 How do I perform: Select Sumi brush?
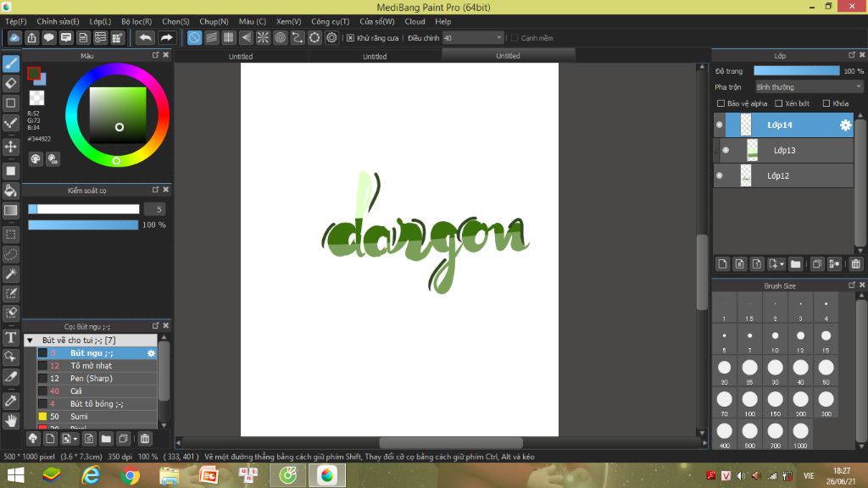97,417
